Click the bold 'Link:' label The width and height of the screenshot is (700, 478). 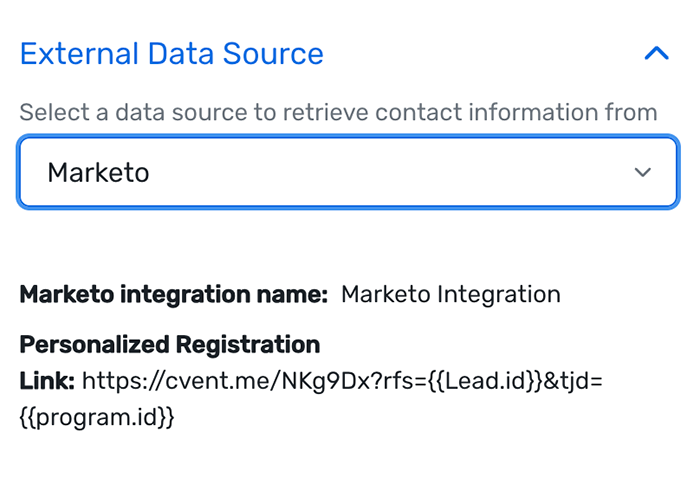click(x=47, y=380)
